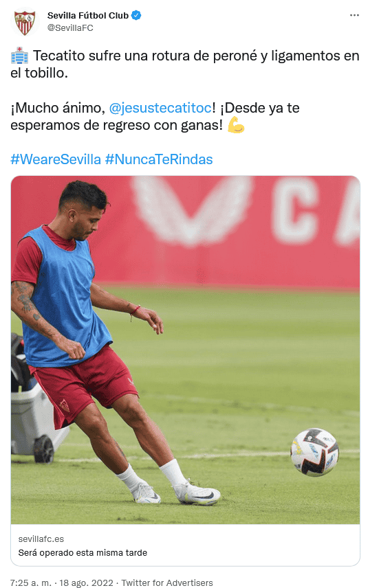
Task: Open the three-dots more options menu
Action: click(354, 15)
